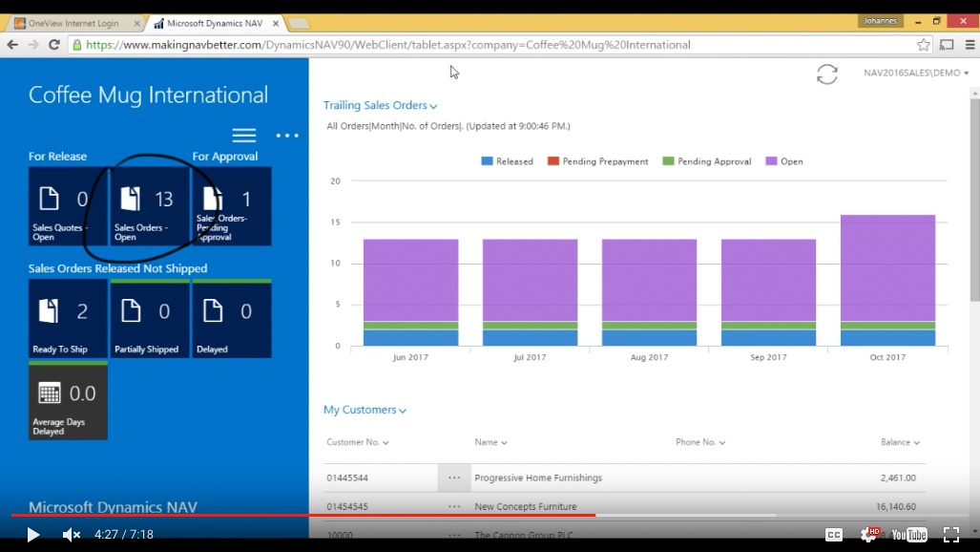This screenshot has height=552, width=980.
Task: Open the Delayed orders tile
Action: [232, 319]
